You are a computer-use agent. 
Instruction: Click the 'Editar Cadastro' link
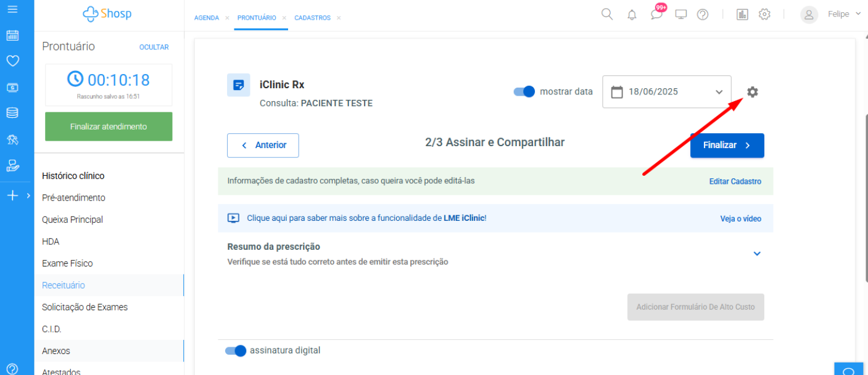(735, 181)
